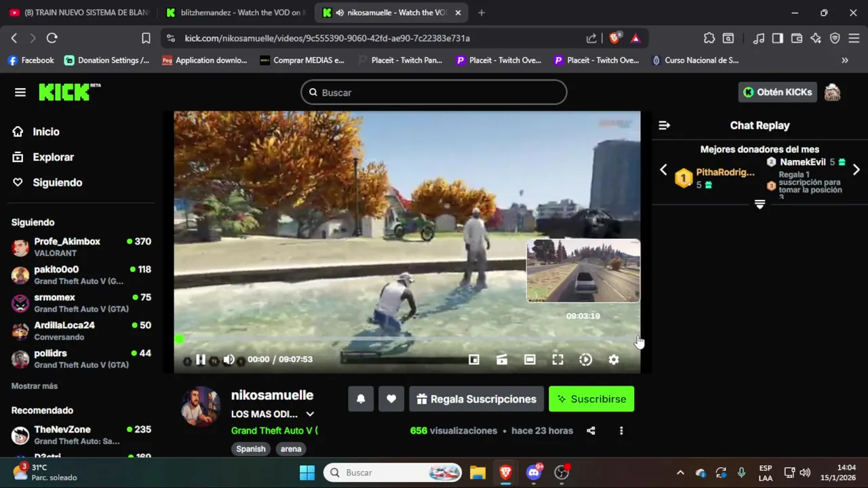Show the next top donors
This screenshot has height=488, width=868.
(856, 170)
